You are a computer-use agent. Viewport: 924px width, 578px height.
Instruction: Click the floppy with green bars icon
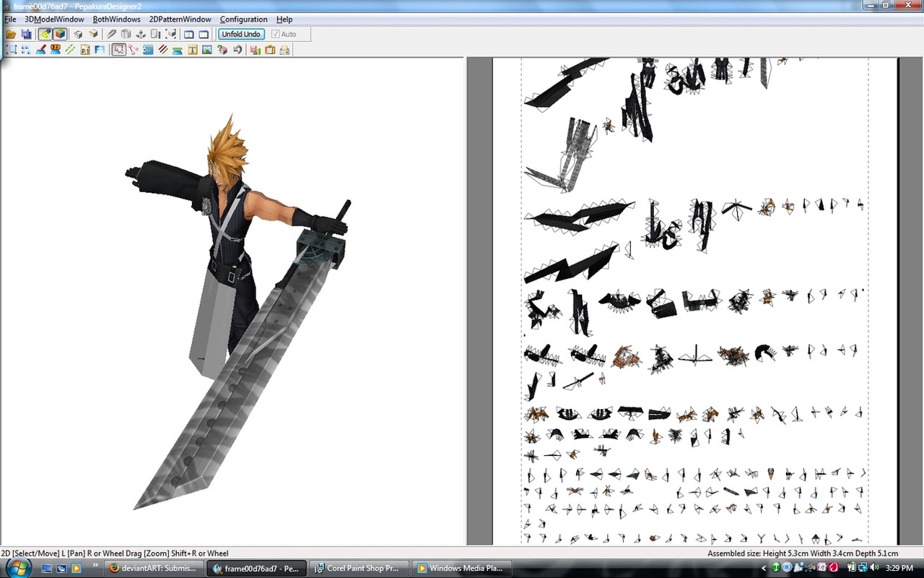click(254, 50)
